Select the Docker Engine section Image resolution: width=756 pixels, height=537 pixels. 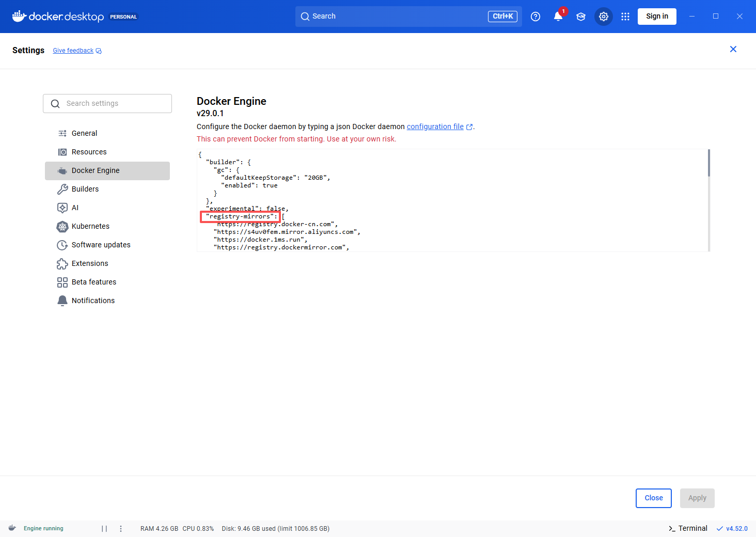pyautogui.click(x=107, y=170)
